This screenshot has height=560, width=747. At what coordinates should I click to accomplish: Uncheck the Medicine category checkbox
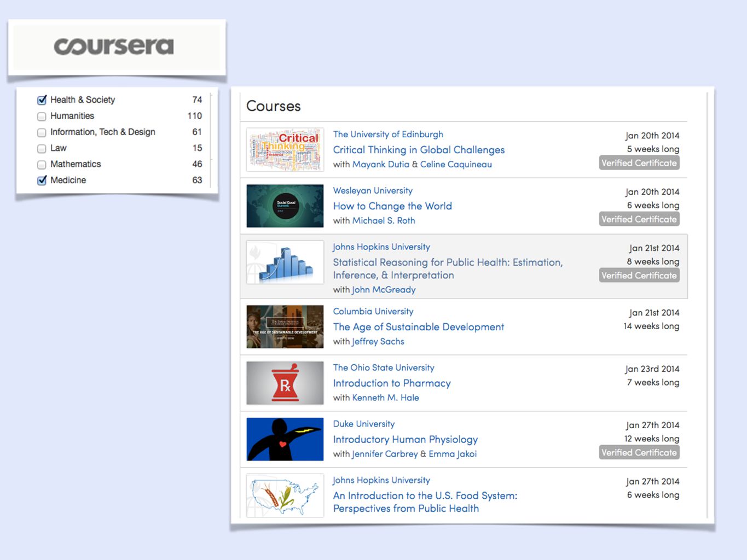[x=42, y=180]
